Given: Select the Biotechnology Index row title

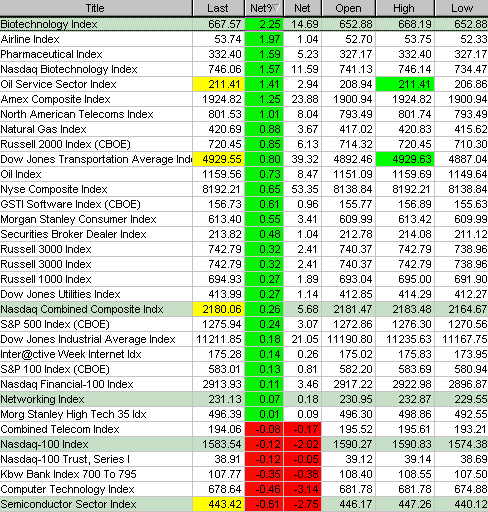Looking at the screenshot, I should (49, 24).
